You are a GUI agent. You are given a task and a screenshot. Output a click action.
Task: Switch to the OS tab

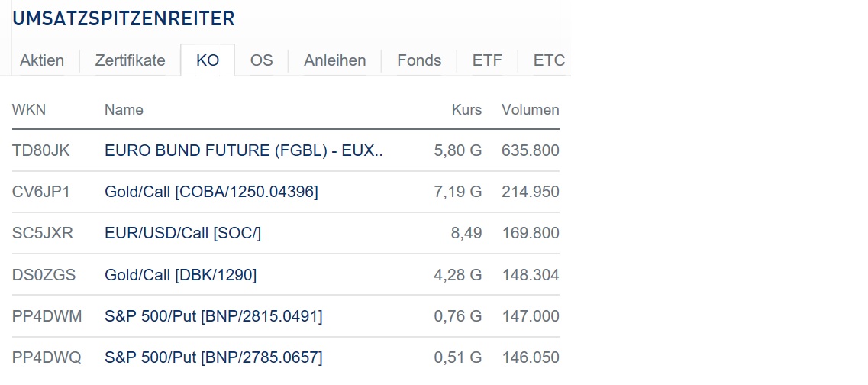coord(261,60)
